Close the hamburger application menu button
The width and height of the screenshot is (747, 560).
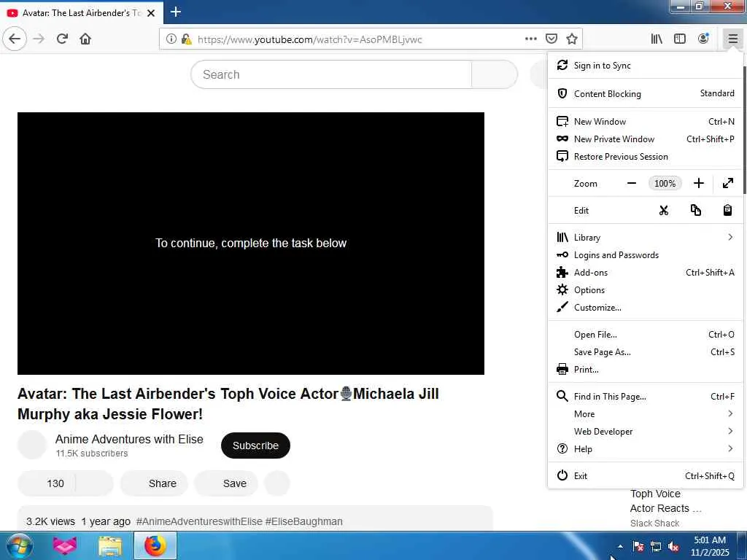[732, 39]
